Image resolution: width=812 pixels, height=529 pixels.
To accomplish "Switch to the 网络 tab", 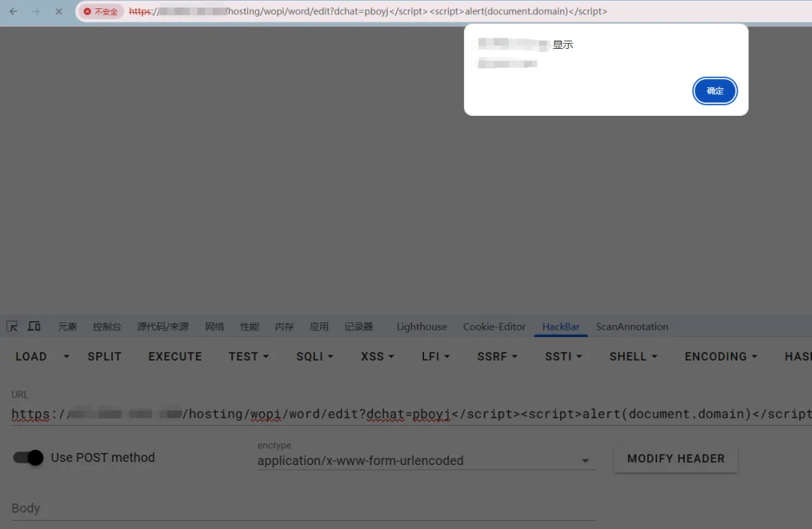I will [214, 327].
